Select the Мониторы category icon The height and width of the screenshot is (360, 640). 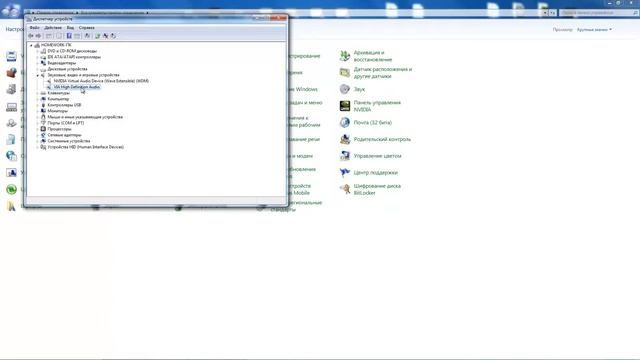[43, 111]
